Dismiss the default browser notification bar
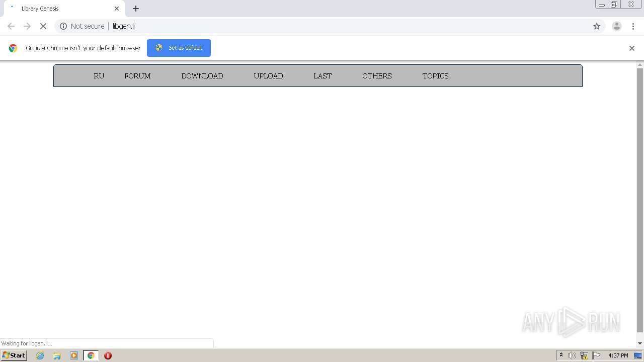Viewport: 644px width, 362px height. click(632, 48)
